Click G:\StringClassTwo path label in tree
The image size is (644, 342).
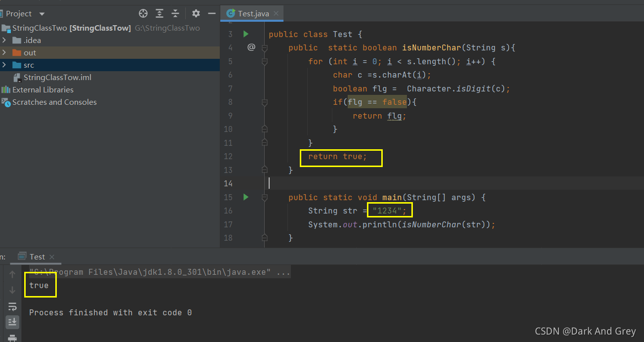[x=167, y=28]
